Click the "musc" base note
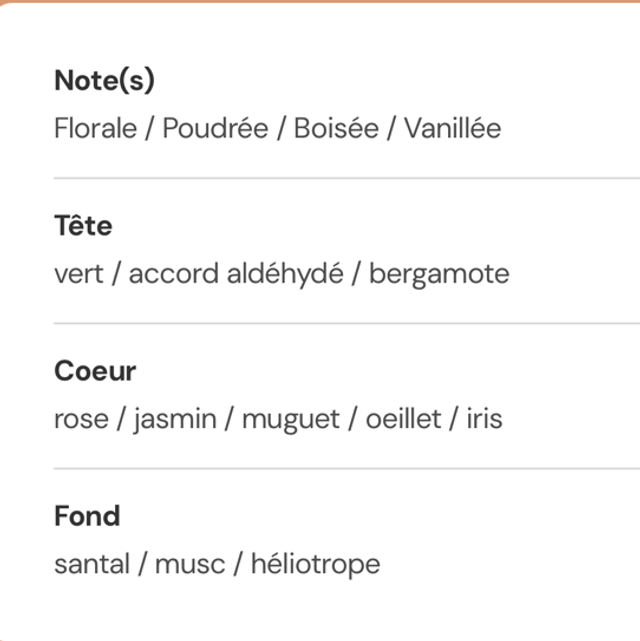Viewport: 640px width, 641px height. click(x=188, y=564)
